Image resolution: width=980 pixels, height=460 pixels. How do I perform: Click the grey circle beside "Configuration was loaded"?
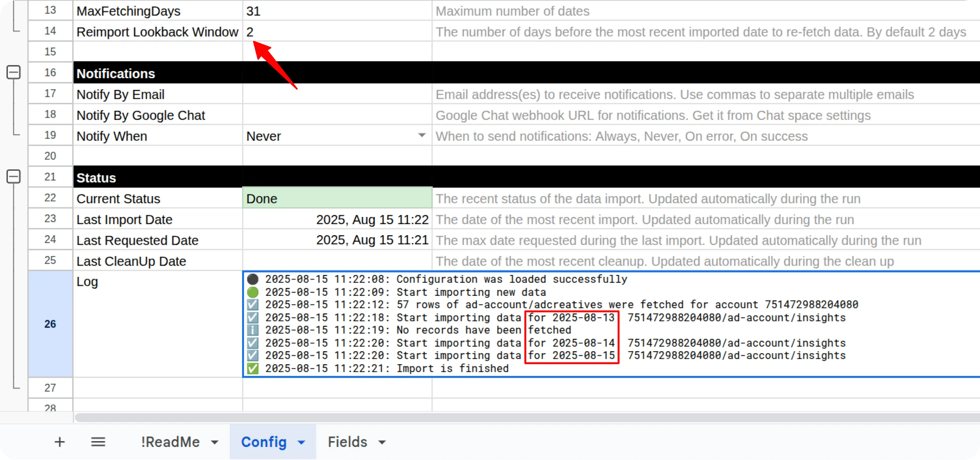tap(253, 279)
